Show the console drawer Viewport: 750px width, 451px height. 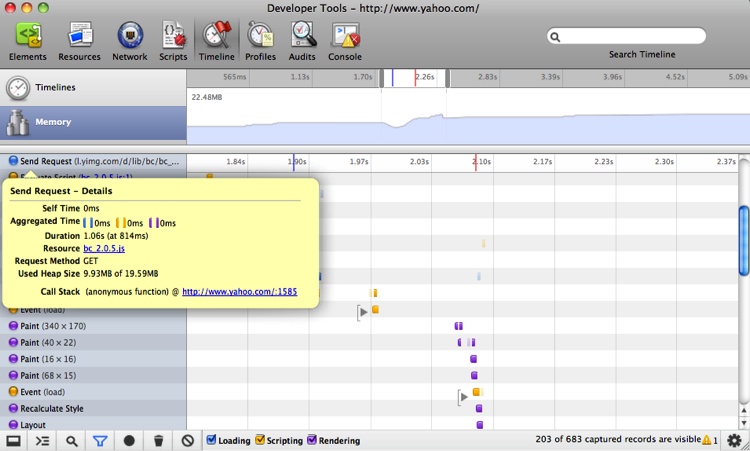(43, 440)
